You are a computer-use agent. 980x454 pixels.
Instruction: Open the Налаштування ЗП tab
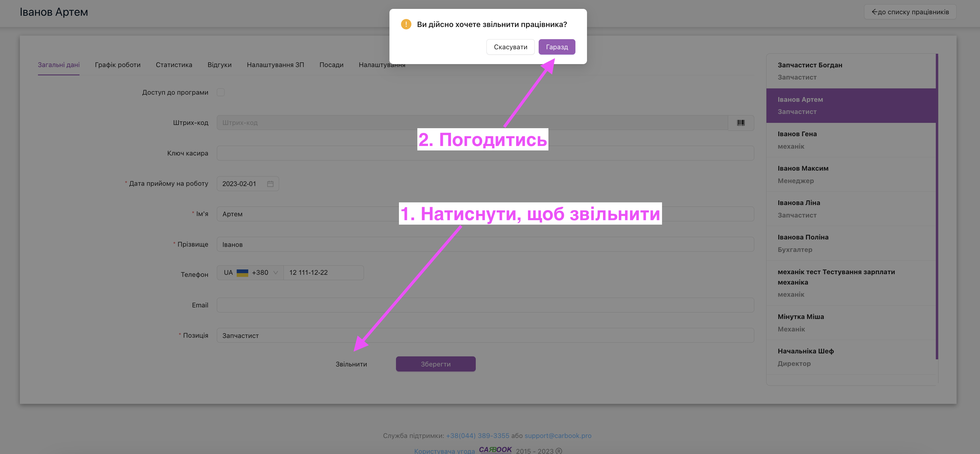(x=275, y=65)
